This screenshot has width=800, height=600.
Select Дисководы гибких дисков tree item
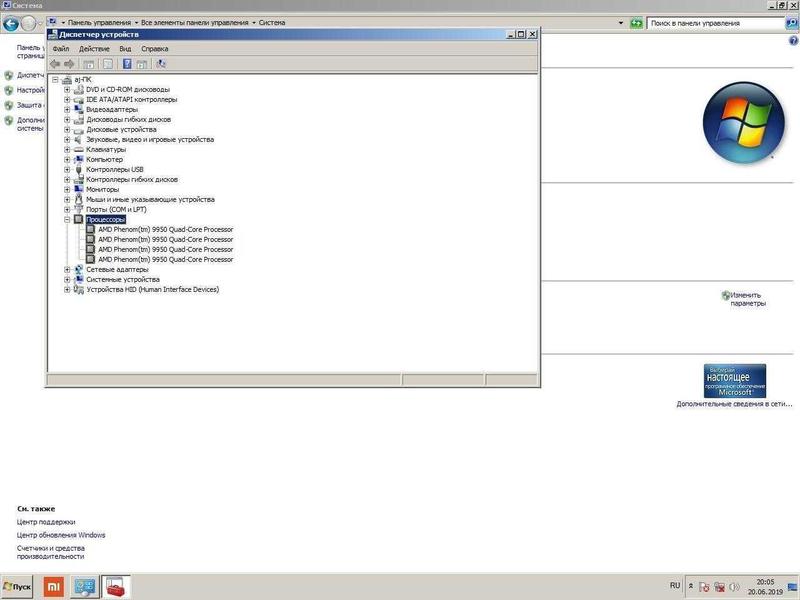pos(129,119)
